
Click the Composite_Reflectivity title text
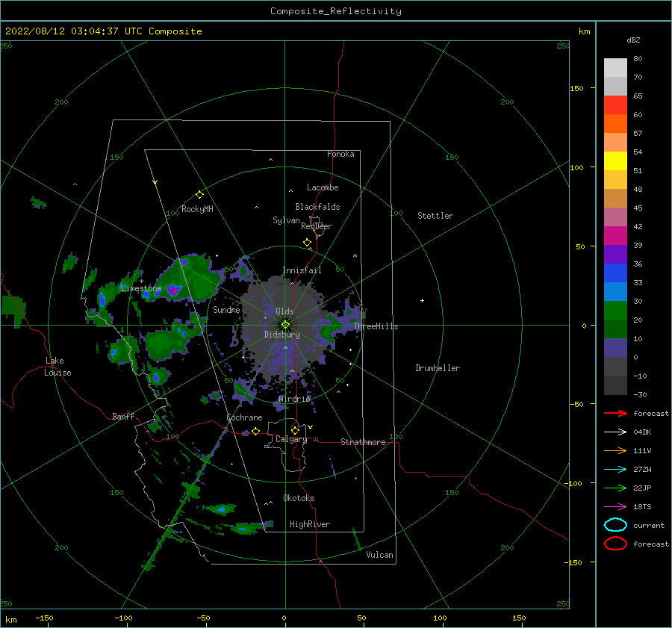[336, 11]
